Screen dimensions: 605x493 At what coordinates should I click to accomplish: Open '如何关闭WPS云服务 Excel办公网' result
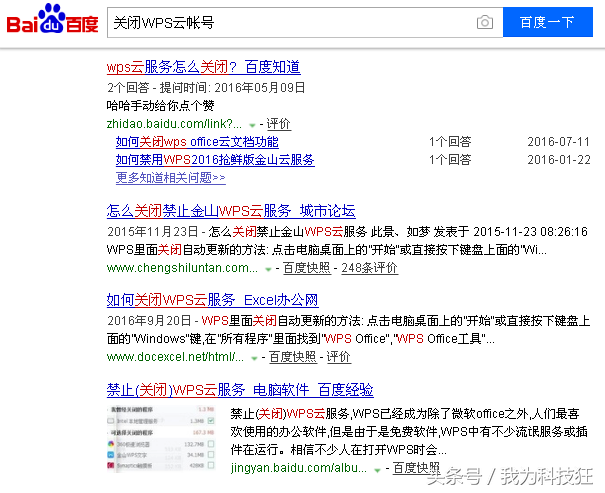(212, 300)
